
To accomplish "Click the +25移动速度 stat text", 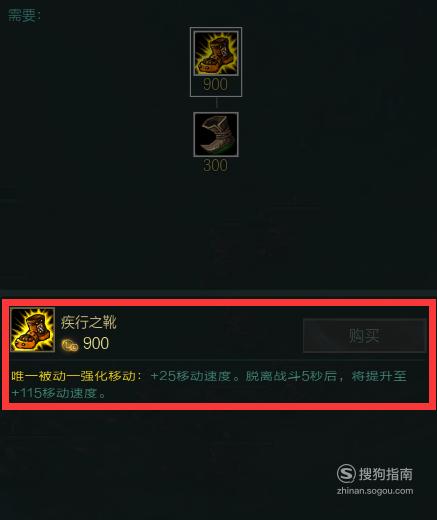I will (x=191, y=376).
